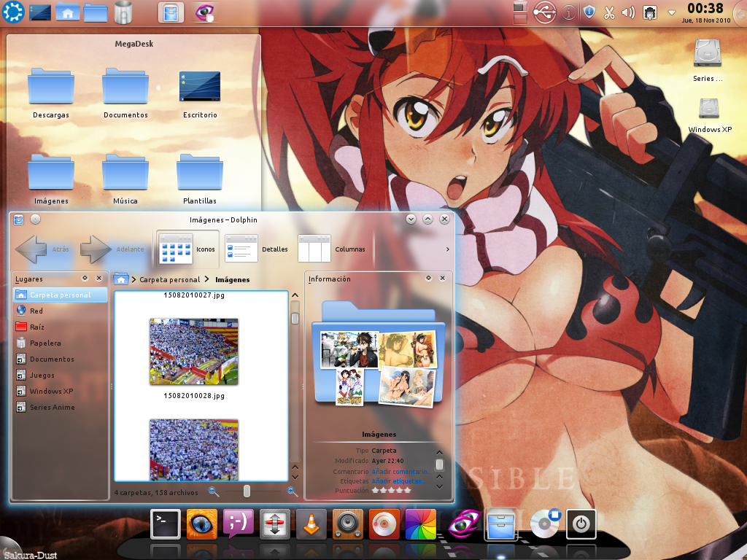This screenshot has width=747, height=560.
Task: Open the trash can panel icon
Action: coord(123,12)
